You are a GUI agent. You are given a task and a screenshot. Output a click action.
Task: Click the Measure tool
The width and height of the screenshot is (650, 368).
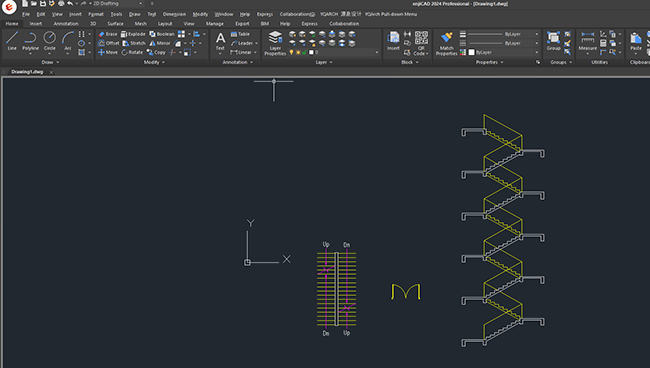[x=587, y=41]
